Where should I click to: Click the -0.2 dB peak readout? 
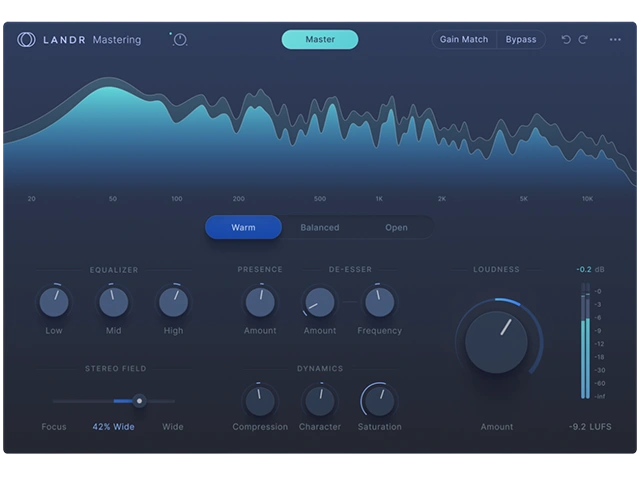[590, 269]
